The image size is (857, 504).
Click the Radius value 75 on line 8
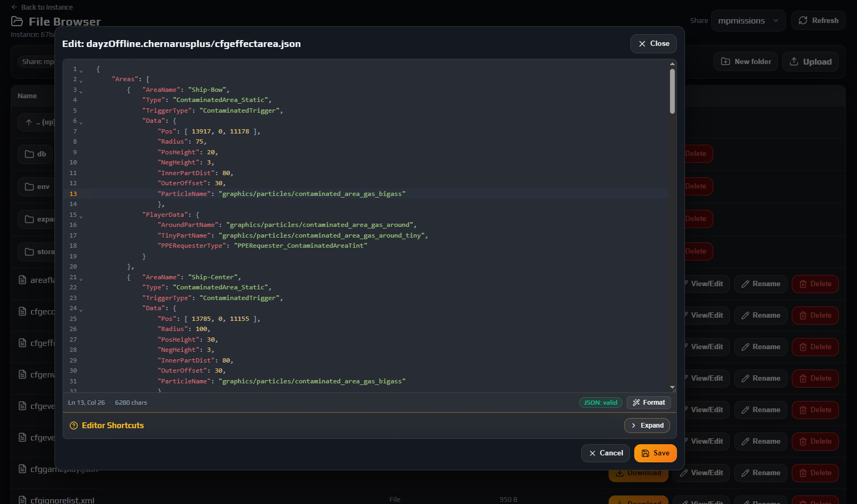tap(199, 141)
